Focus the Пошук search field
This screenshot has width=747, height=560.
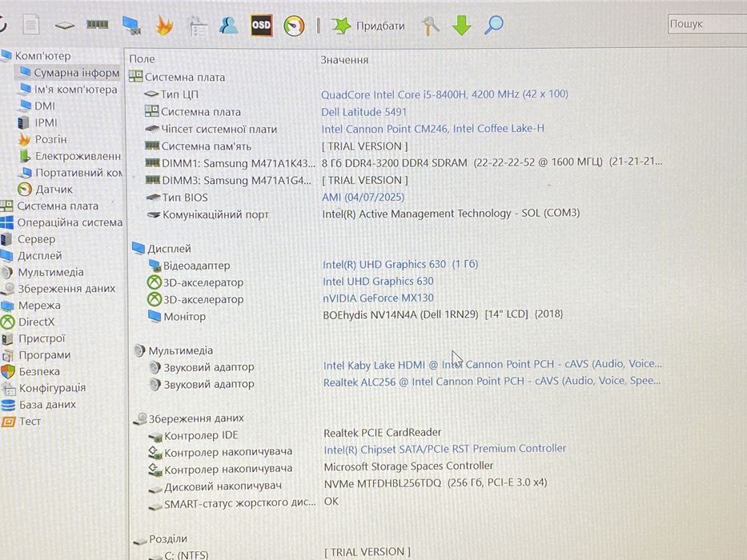pos(708,24)
